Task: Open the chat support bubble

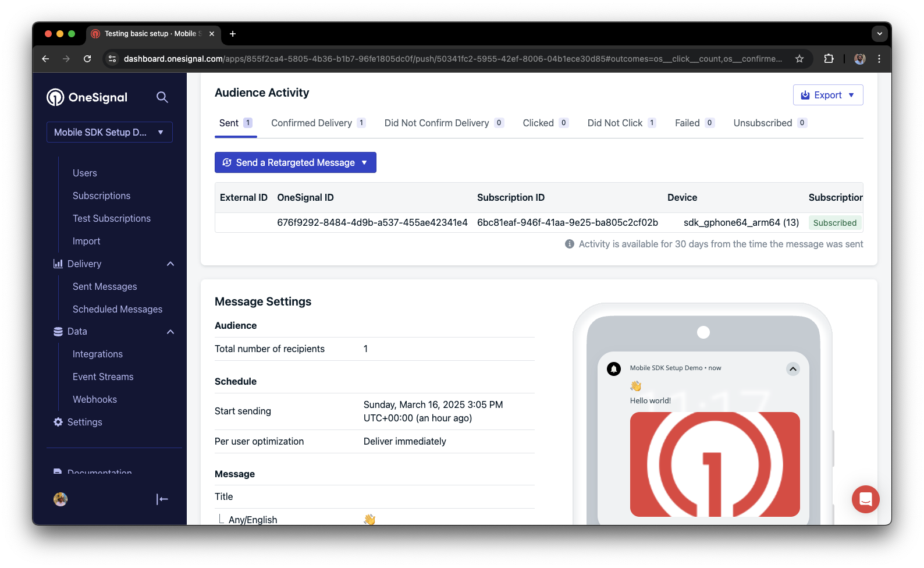Action: 866,499
